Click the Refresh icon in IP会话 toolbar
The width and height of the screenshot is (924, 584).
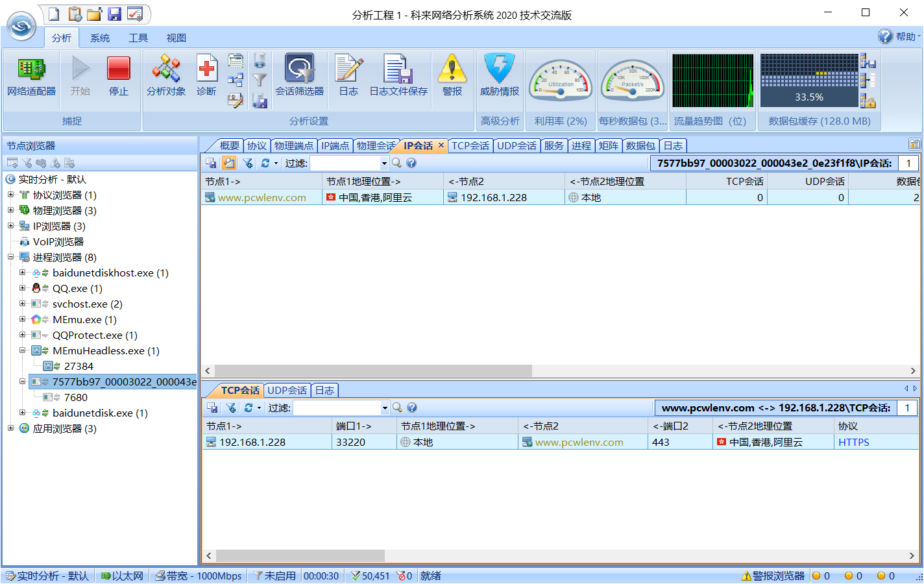(x=265, y=163)
